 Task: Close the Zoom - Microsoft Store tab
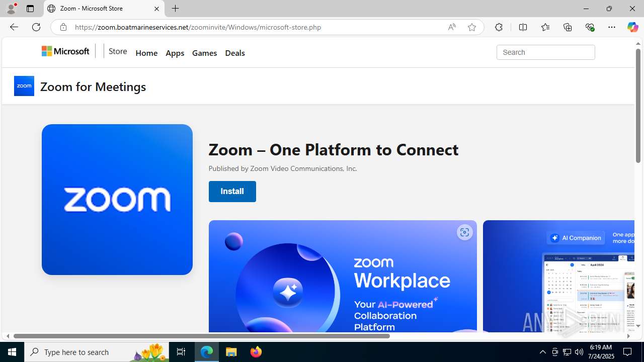coord(156,9)
